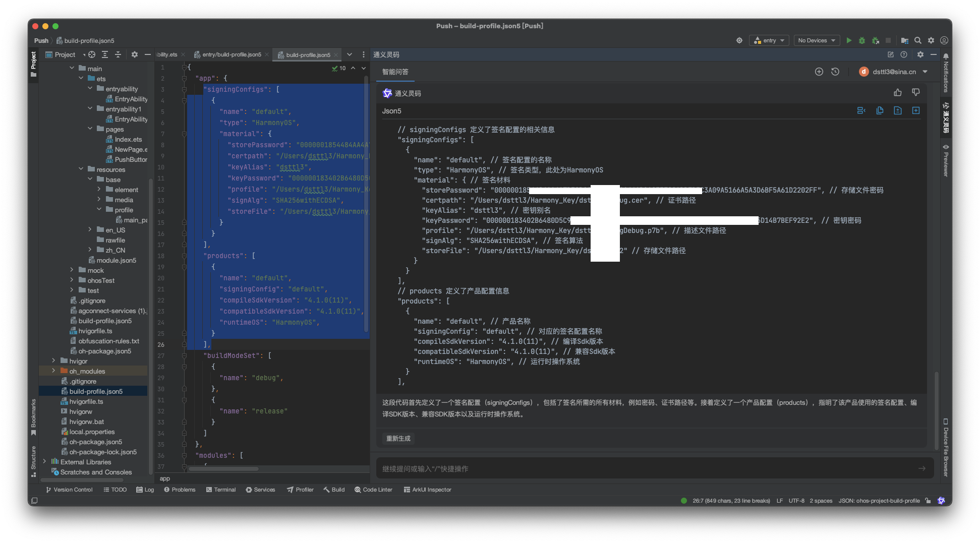Image resolution: width=980 pixels, height=543 pixels.
Task: Like the answer with thumbs up
Action: [x=898, y=92]
